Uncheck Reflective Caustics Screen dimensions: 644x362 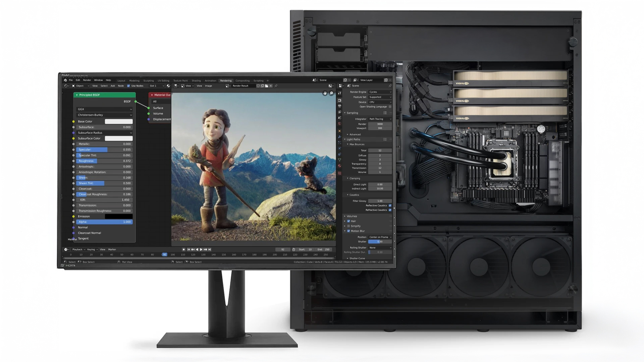click(390, 205)
